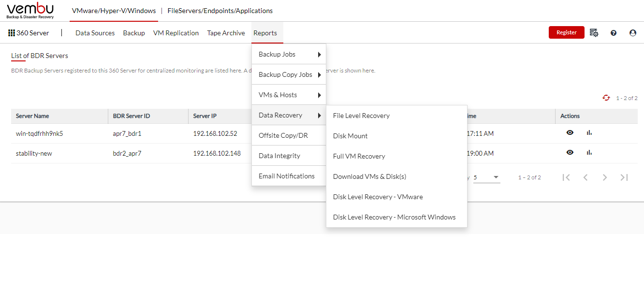Click IP address 192.168.102.148
The image size is (644, 292).
217,153
